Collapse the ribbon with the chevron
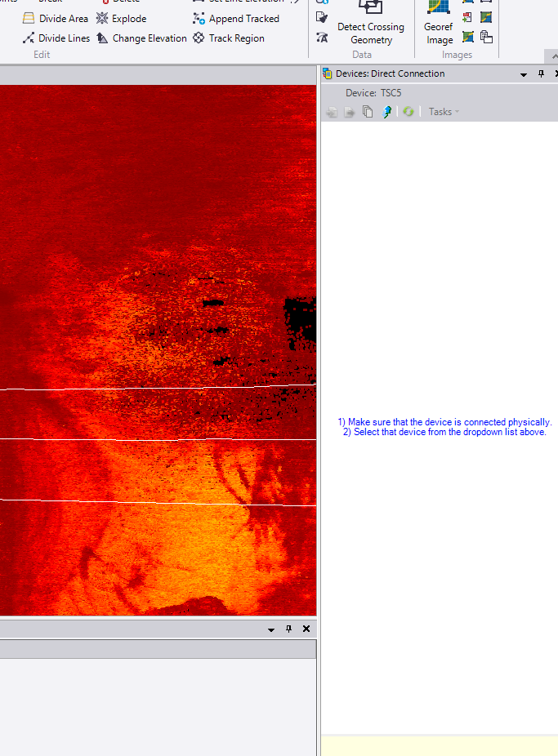Screen dimensions: 558x756 554,56
